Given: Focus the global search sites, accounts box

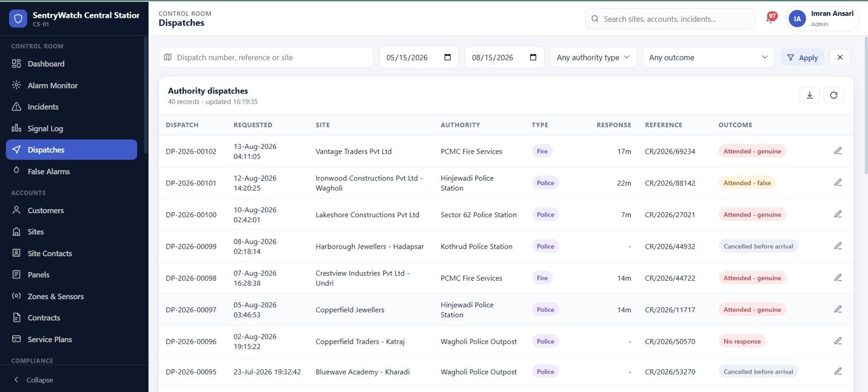Looking at the screenshot, I should pyautogui.click(x=670, y=18).
